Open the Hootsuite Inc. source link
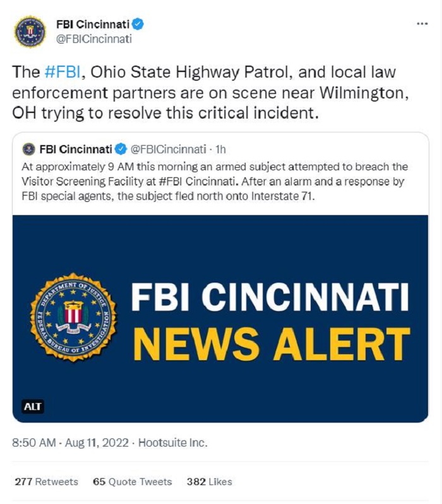 (x=173, y=443)
